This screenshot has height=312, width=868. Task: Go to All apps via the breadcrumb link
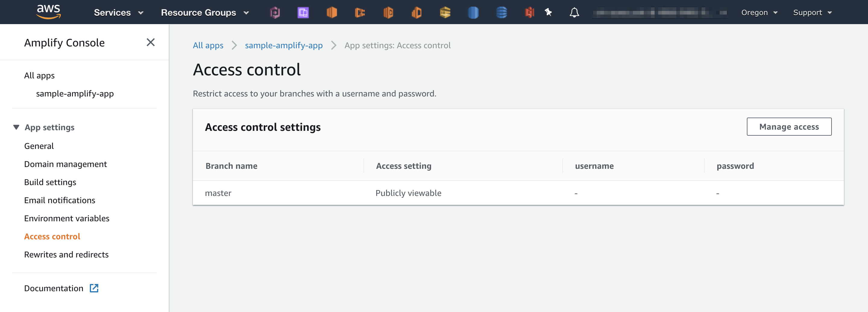point(208,45)
